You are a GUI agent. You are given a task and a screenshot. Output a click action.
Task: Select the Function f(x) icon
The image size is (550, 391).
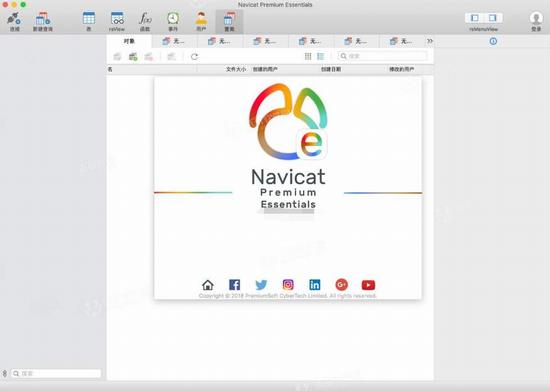pyautogui.click(x=145, y=18)
